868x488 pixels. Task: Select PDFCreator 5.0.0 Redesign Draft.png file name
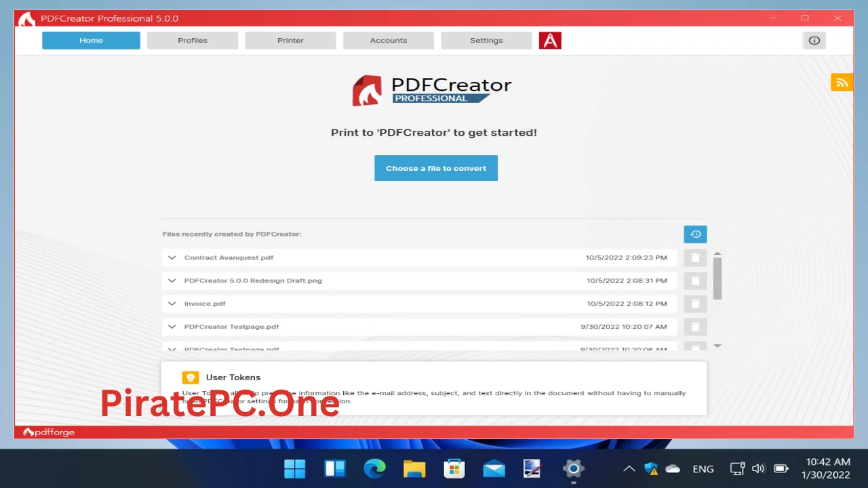pos(253,281)
